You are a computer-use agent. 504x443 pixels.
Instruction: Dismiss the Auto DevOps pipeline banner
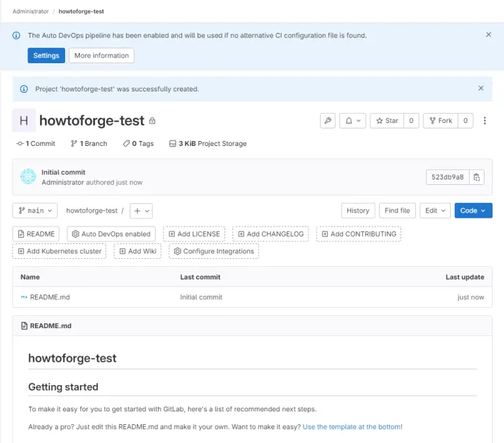pyautogui.click(x=489, y=34)
